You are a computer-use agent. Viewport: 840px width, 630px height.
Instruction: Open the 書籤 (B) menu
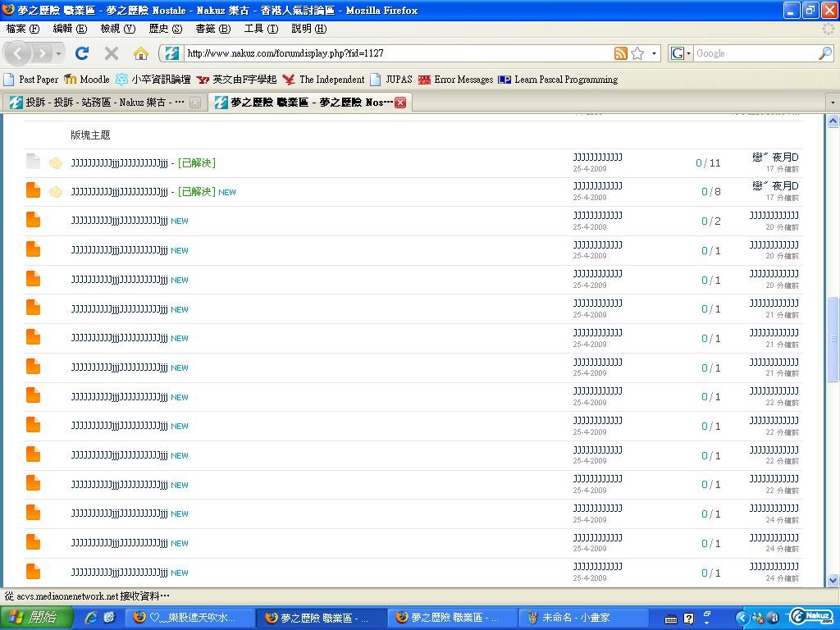[x=213, y=29]
